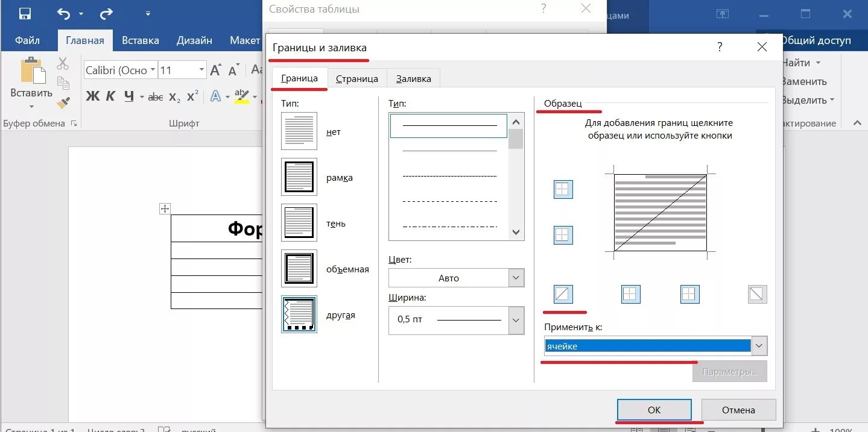Screen dimensions: 868x432
Task: Click the table move handle above the table
Action: (165, 209)
